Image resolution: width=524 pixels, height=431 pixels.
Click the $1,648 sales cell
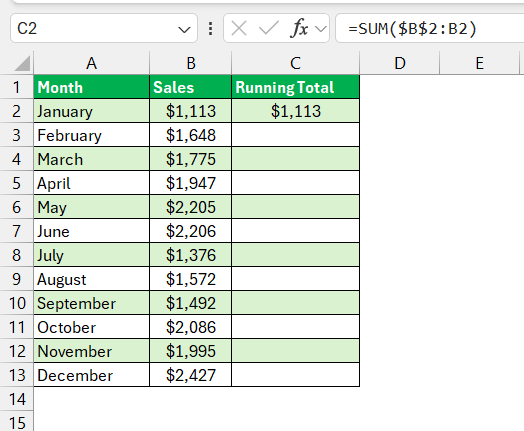tap(190, 135)
